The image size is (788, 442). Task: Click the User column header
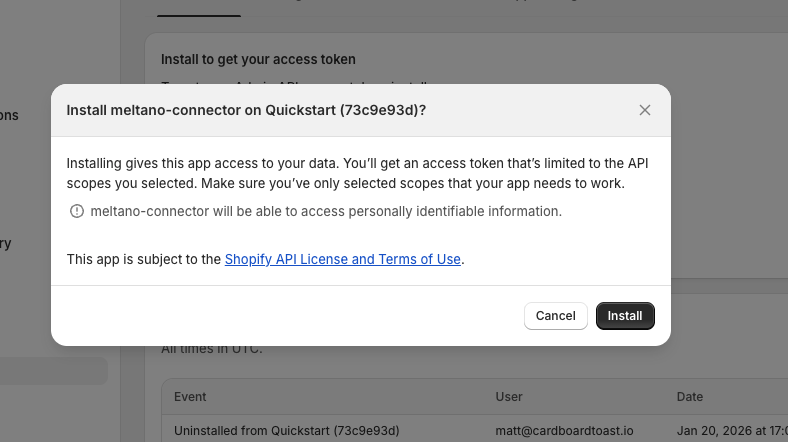point(509,397)
